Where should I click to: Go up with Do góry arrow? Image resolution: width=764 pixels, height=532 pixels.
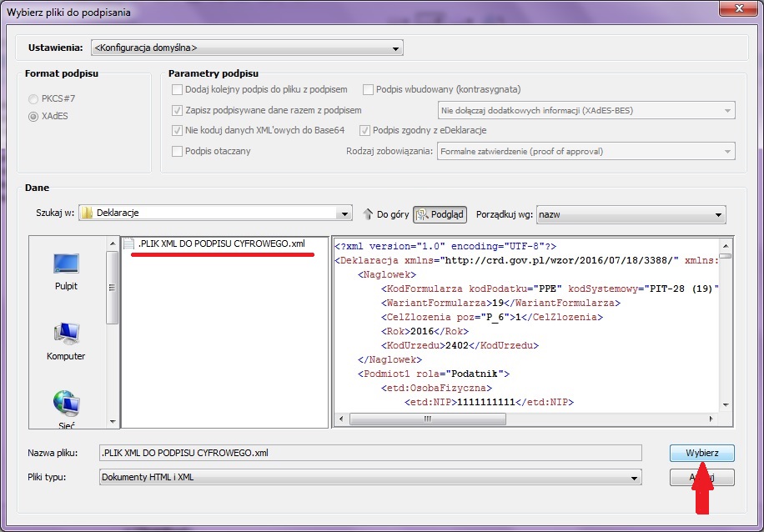[386, 214]
